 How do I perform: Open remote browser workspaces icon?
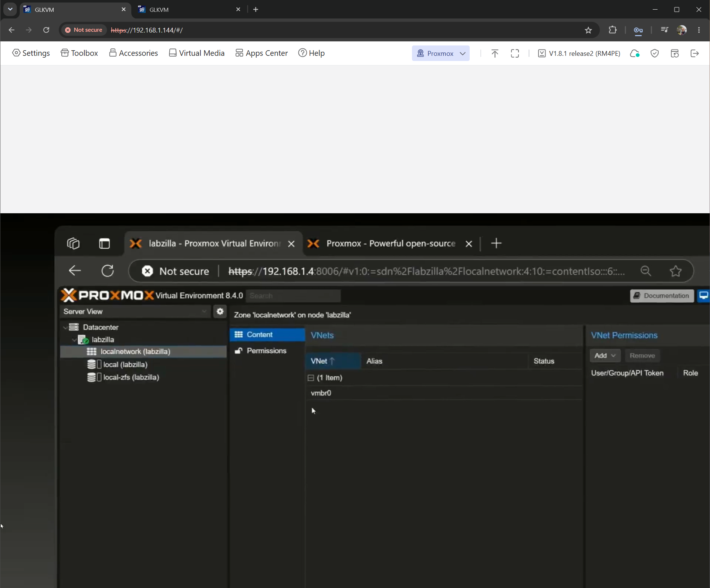click(x=73, y=244)
